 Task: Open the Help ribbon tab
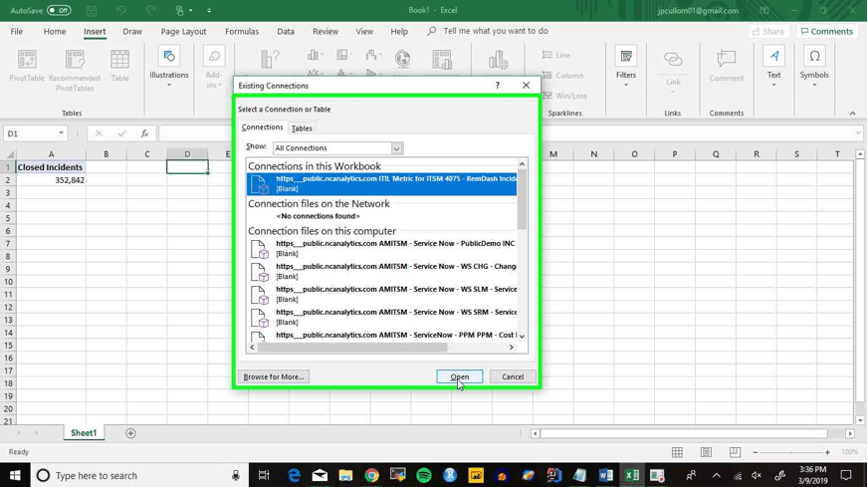[x=399, y=32]
